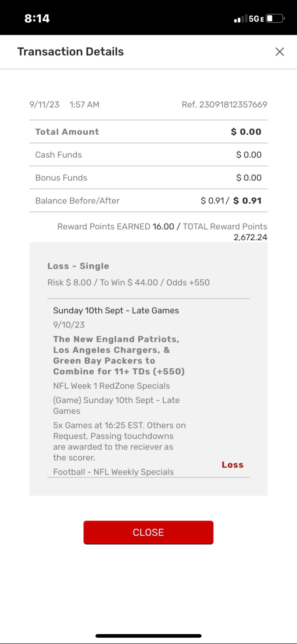Tap Football - NFL Weekly Specials category
The height and width of the screenshot is (644, 297).
[113, 472]
